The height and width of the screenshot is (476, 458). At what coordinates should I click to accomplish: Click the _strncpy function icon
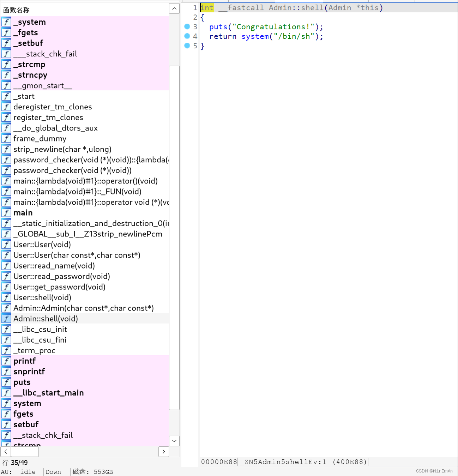6,75
